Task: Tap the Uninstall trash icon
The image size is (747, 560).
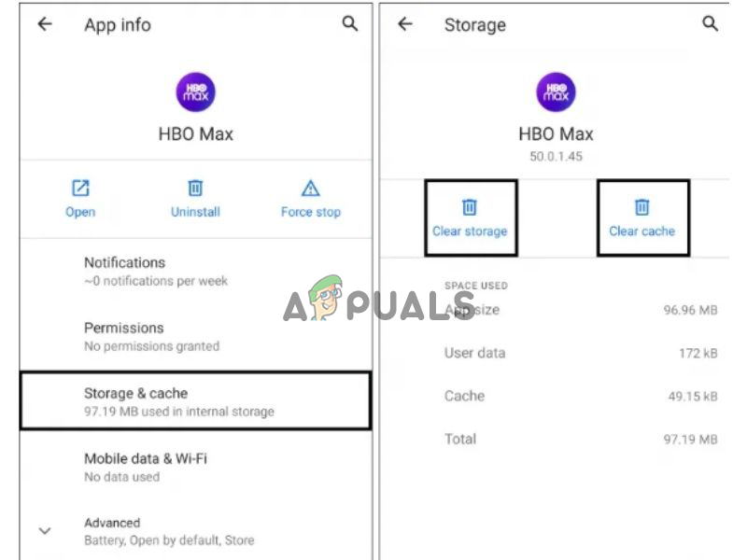Action: [195, 189]
